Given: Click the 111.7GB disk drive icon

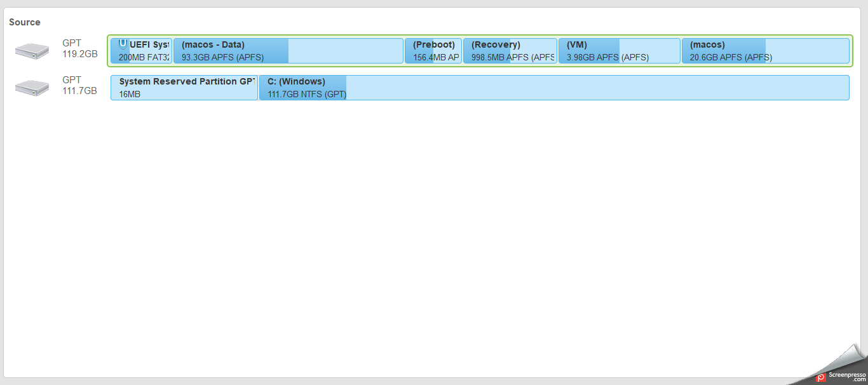Looking at the screenshot, I should click(32, 88).
